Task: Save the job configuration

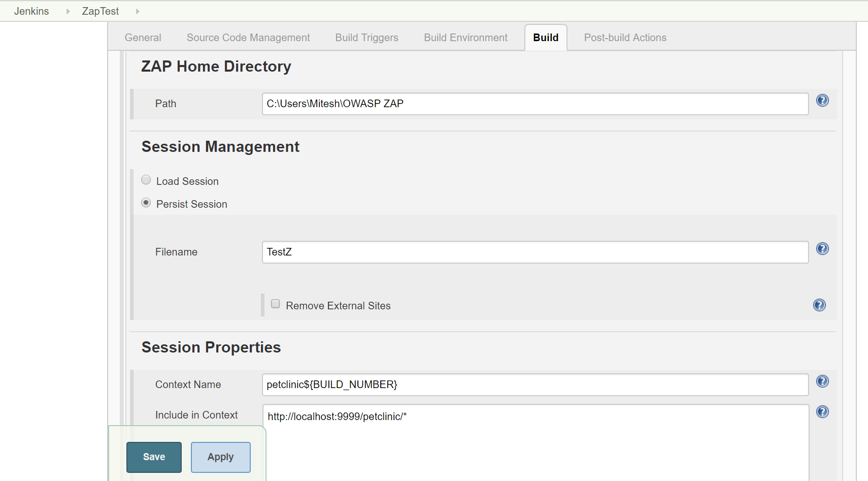Action: pyautogui.click(x=154, y=457)
